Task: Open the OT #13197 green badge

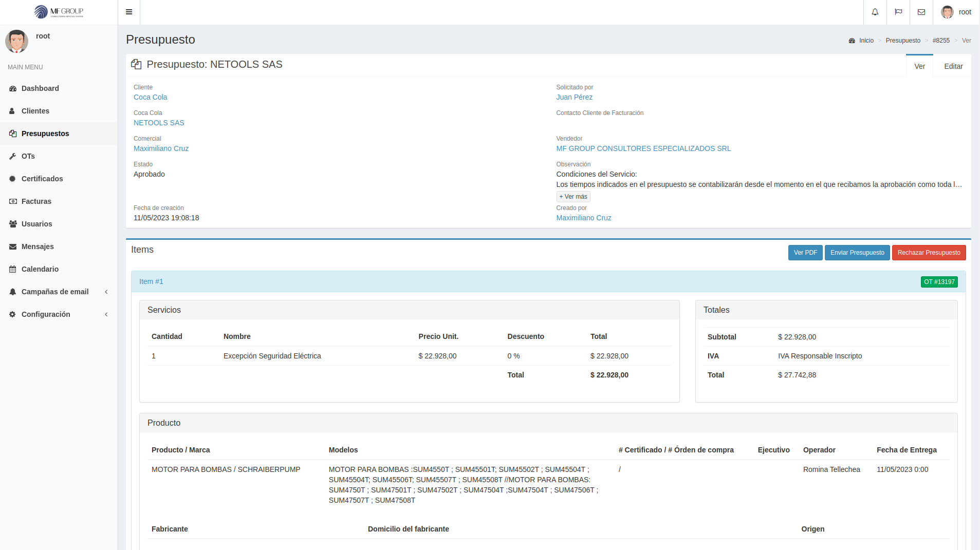Action: point(939,282)
